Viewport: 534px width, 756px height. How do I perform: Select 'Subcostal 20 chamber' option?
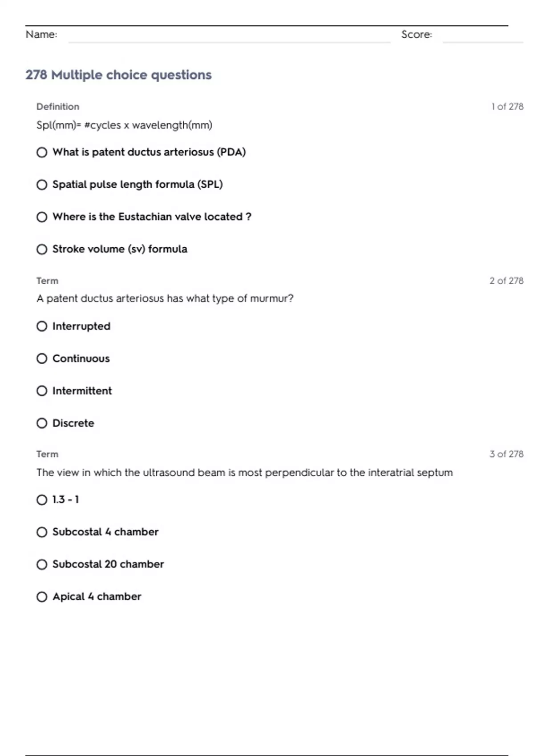point(42,564)
